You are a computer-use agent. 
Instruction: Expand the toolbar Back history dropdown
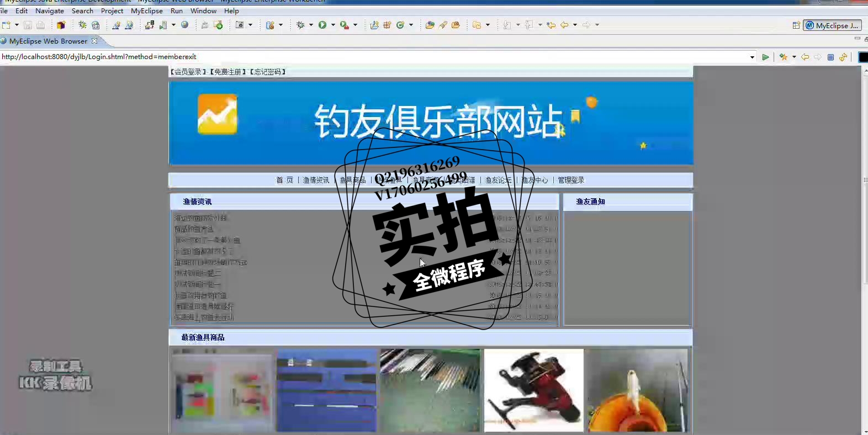click(575, 25)
